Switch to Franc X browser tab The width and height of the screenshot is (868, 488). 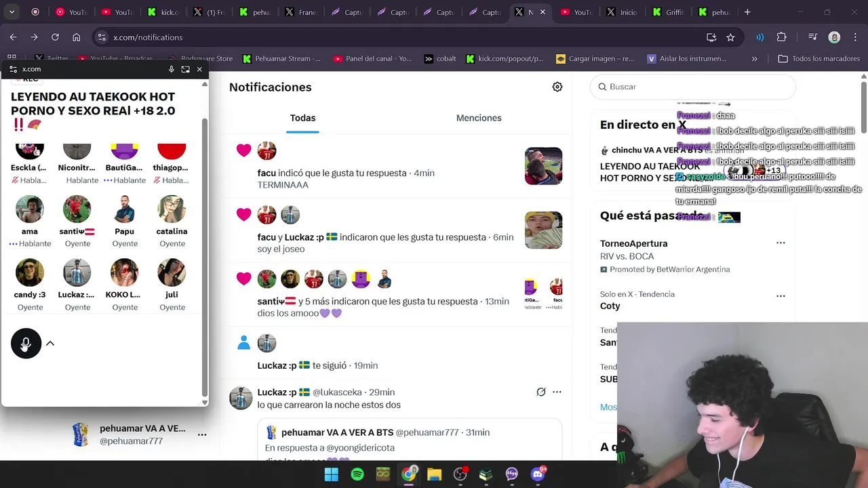(x=301, y=12)
